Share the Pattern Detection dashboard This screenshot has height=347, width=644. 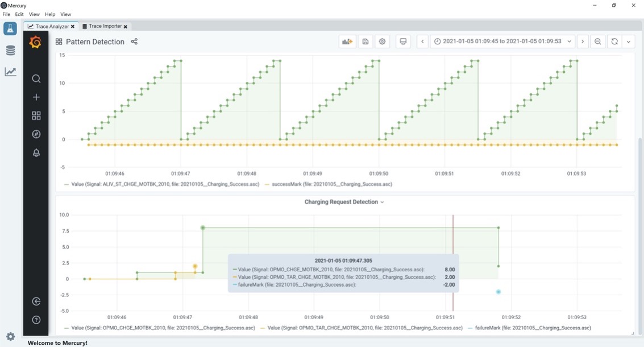(x=134, y=42)
